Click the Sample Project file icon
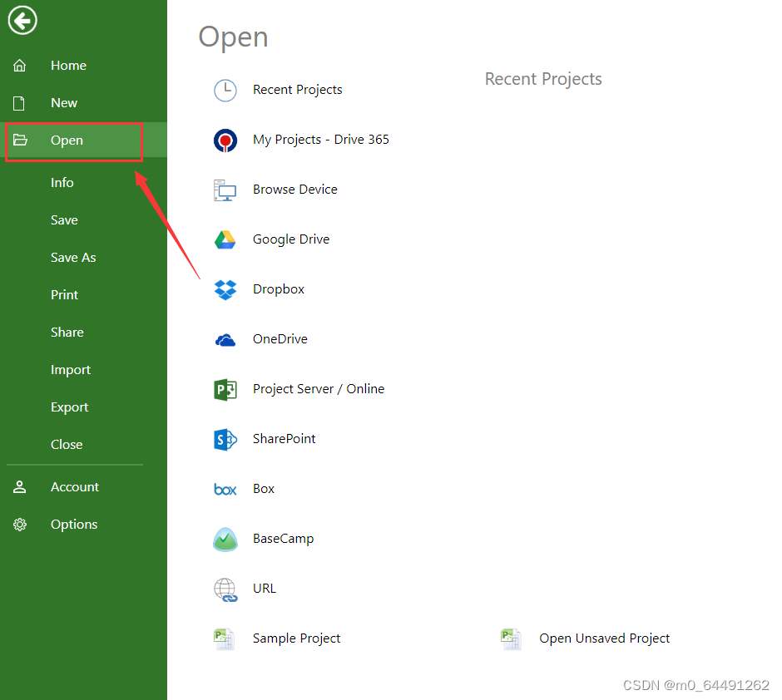This screenshot has height=700, width=782. pyautogui.click(x=224, y=638)
